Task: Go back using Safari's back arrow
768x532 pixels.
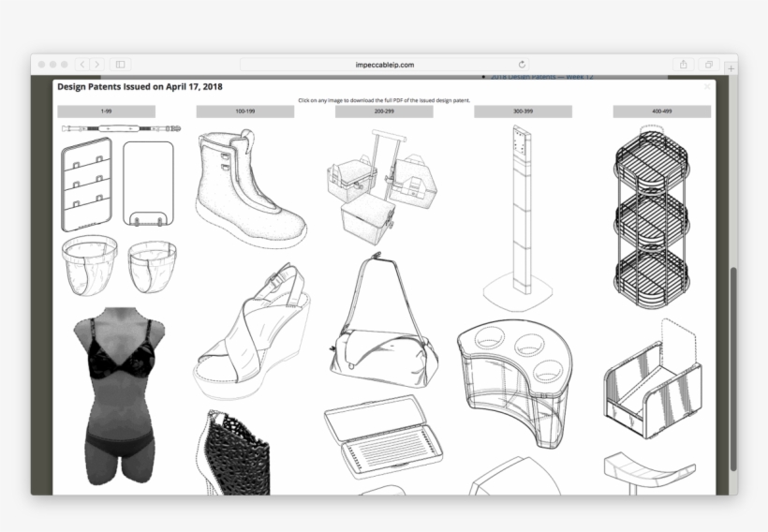Action: coord(82,65)
